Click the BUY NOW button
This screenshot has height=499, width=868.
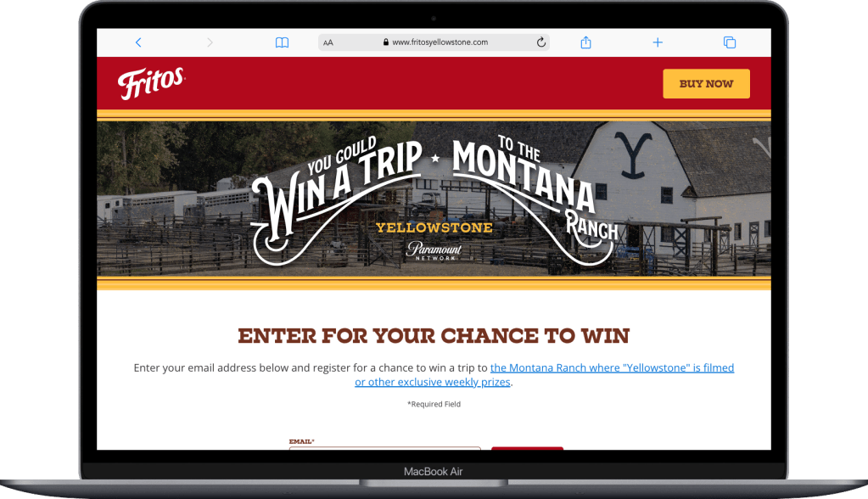point(706,84)
